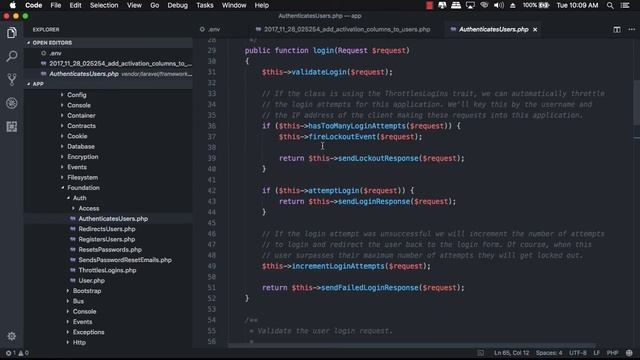Expand the Access folder

click(89, 208)
